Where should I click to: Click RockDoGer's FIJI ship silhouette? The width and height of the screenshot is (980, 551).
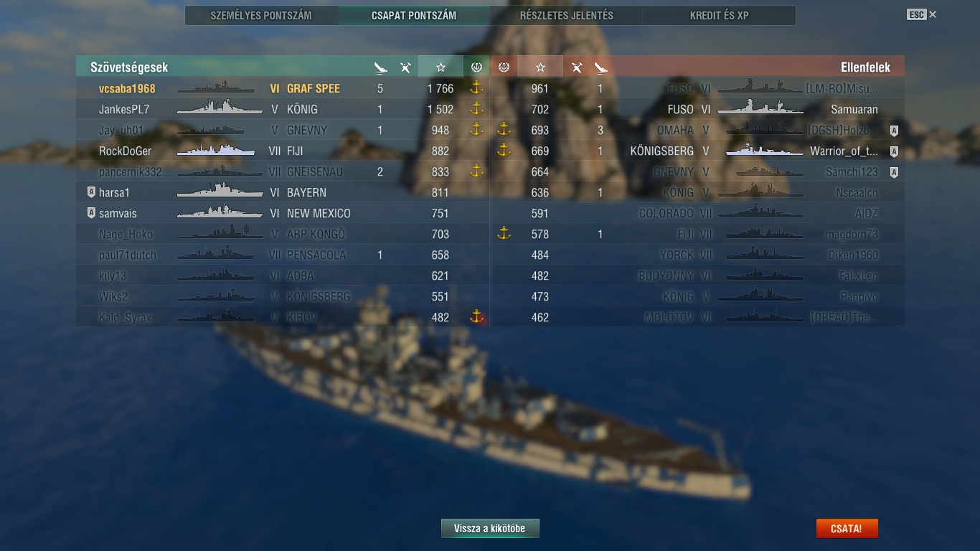pyautogui.click(x=216, y=151)
